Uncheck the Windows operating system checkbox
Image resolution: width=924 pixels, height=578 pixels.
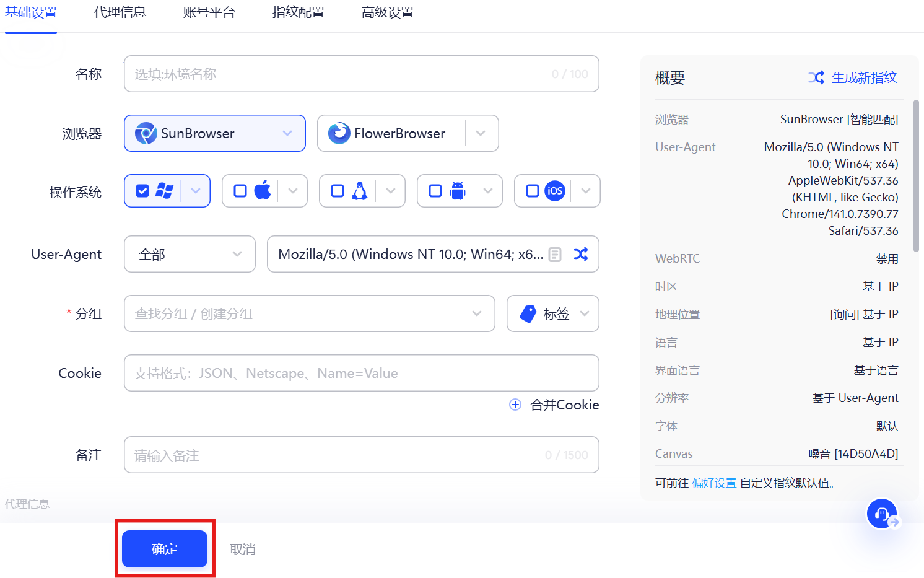(142, 191)
